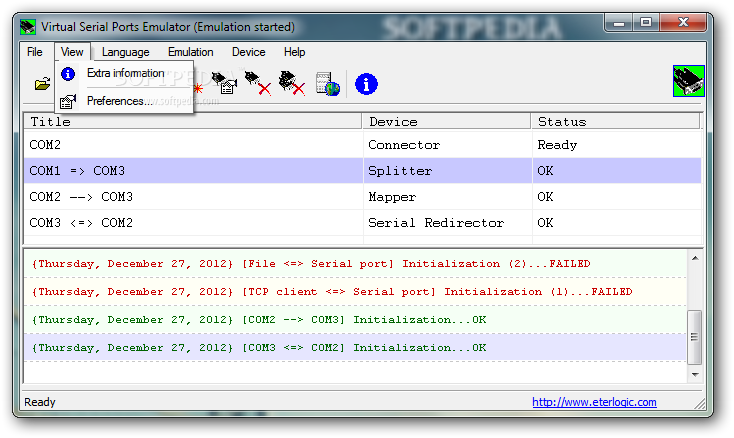Click the log scrollbar down arrow
This screenshot has width=734, height=438.
point(695,374)
